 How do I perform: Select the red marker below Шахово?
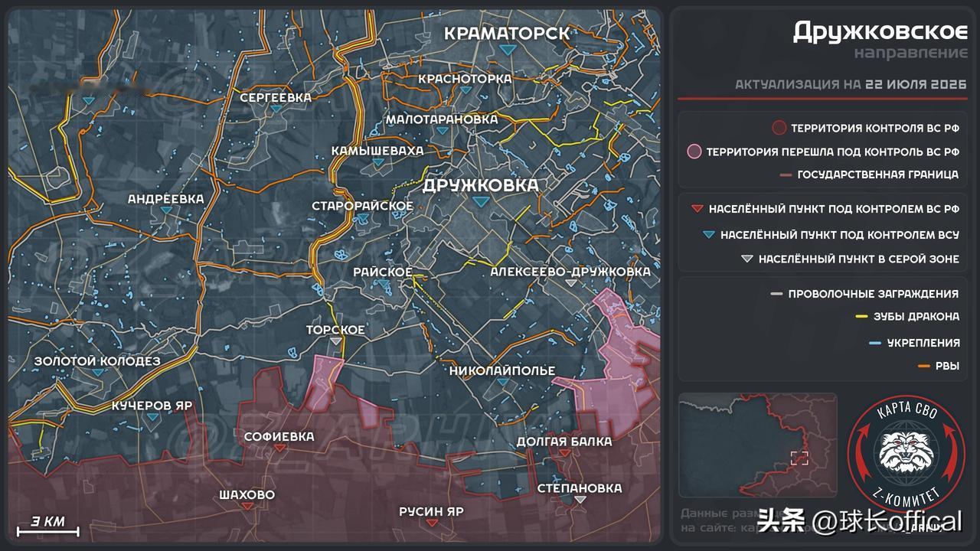pyautogui.click(x=247, y=507)
